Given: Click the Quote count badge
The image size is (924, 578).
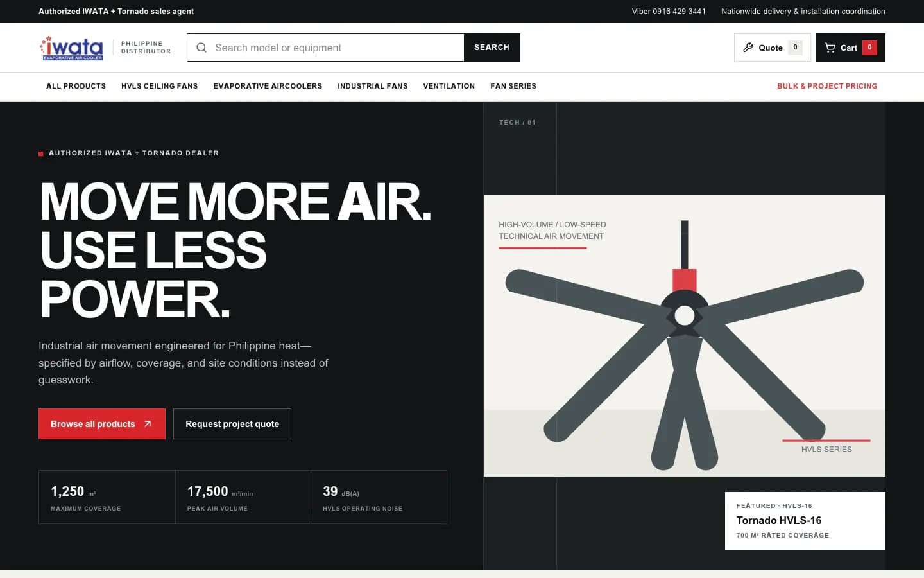Looking at the screenshot, I should [x=795, y=48].
